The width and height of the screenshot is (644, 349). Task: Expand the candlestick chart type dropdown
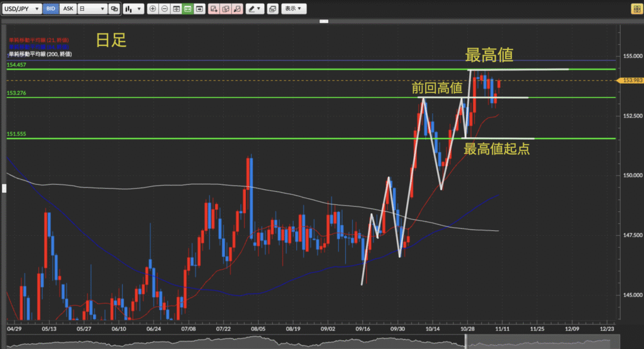[132, 9]
